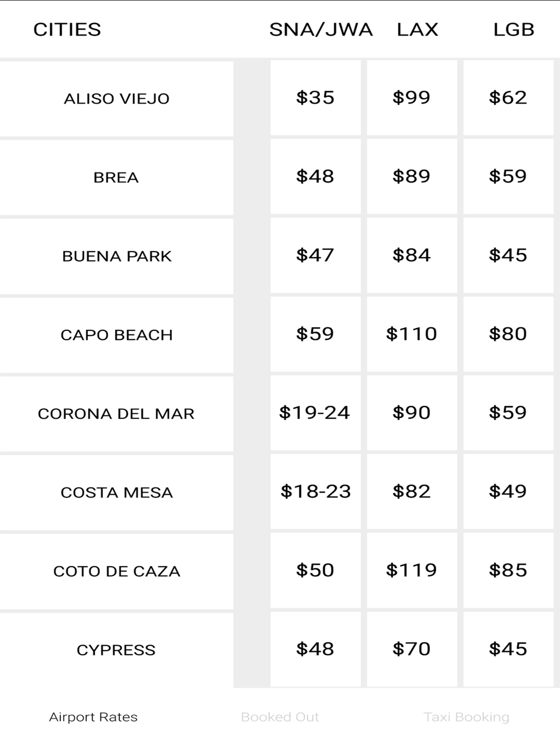Screen dimensions: 560x747
Task: Click the LAX column header
Action: (417, 30)
